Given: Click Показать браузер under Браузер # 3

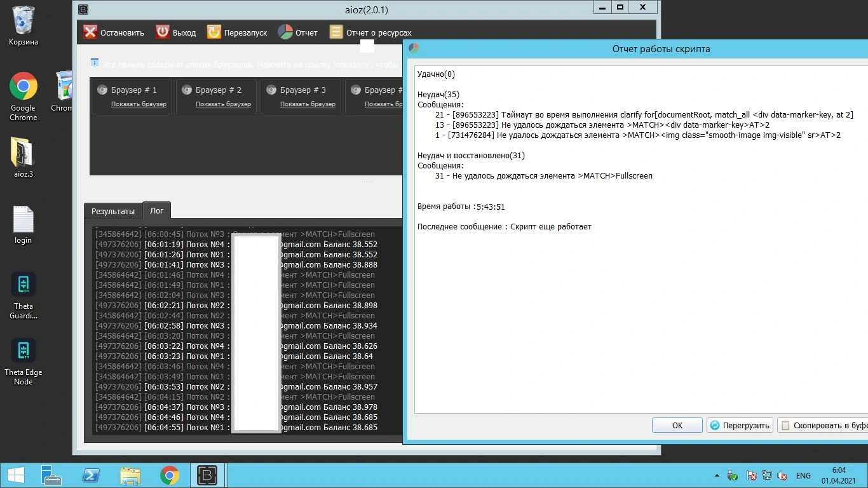Looking at the screenshot, I should [308, 104].
